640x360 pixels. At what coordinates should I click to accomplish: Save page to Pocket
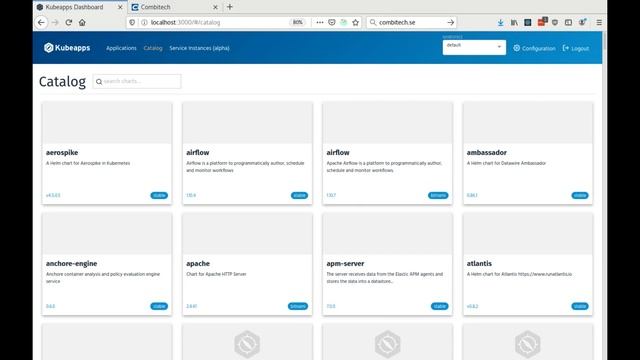pos(331,22)
